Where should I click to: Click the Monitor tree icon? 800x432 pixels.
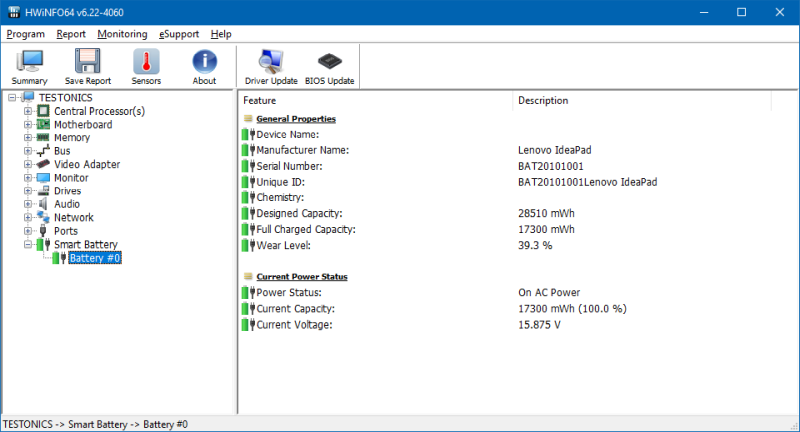point(43,177)
